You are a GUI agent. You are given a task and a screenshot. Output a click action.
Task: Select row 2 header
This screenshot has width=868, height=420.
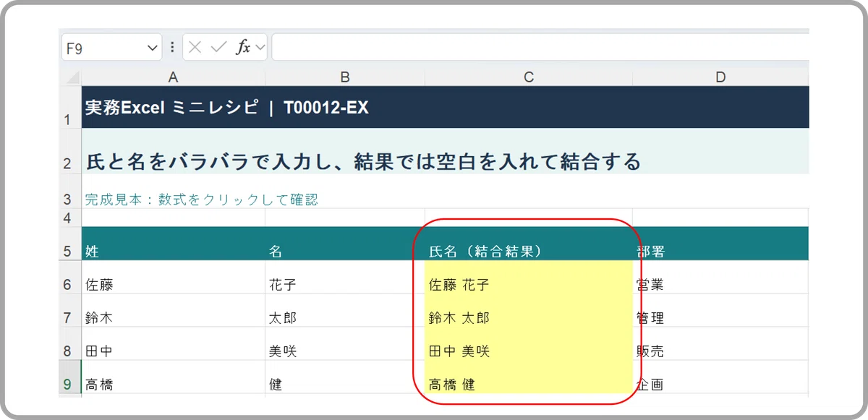click(x=71, y=153)
